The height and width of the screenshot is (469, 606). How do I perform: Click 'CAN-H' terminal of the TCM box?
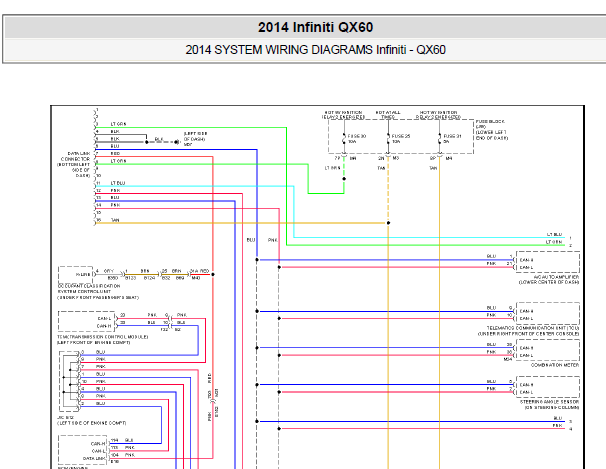click(104, 326)
